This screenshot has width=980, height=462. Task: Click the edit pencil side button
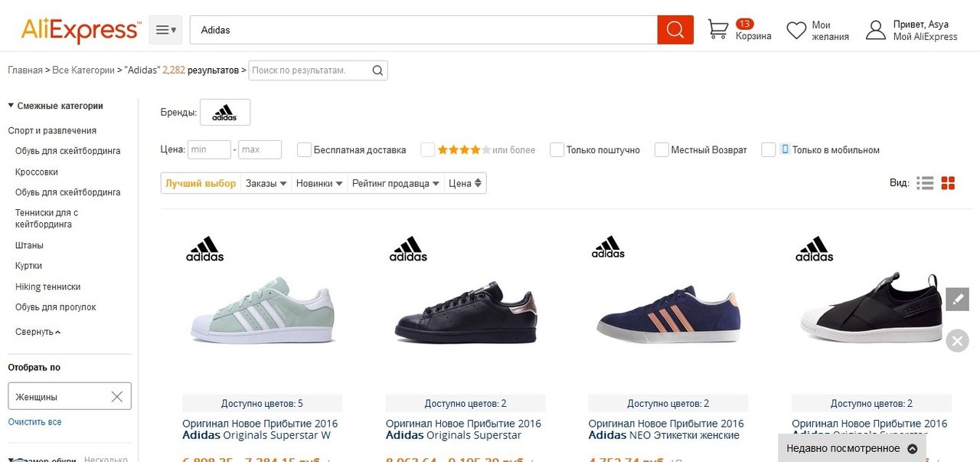[957, 300]
